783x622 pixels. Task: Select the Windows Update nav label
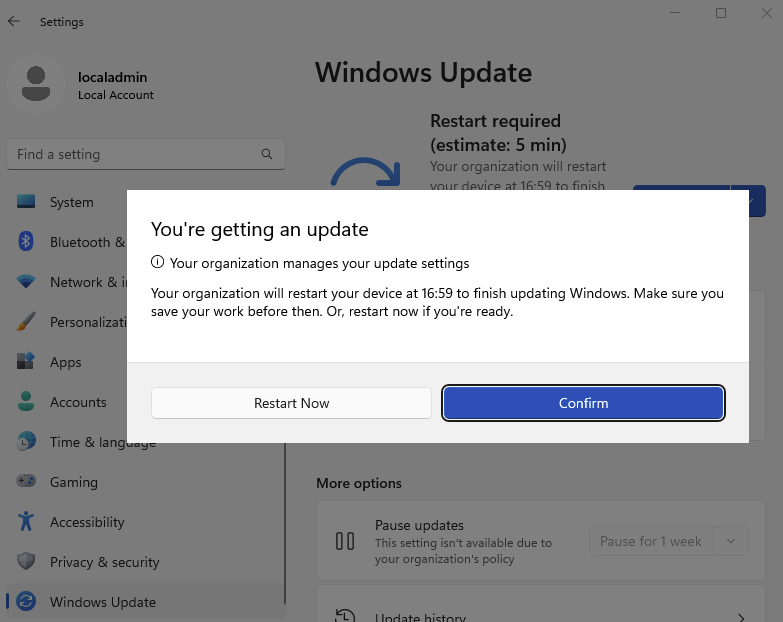pyautogui.click(x=103, y=602)
